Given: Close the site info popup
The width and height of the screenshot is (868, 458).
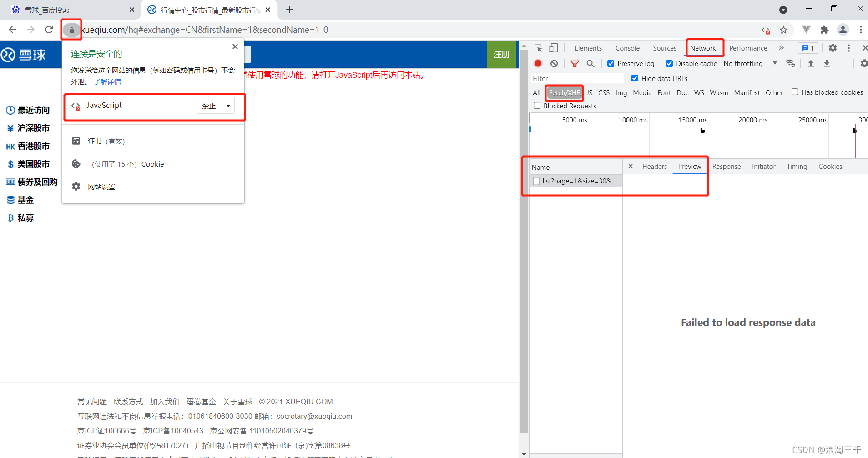Looking at the screenshot, I should click(x=235, y=46).
